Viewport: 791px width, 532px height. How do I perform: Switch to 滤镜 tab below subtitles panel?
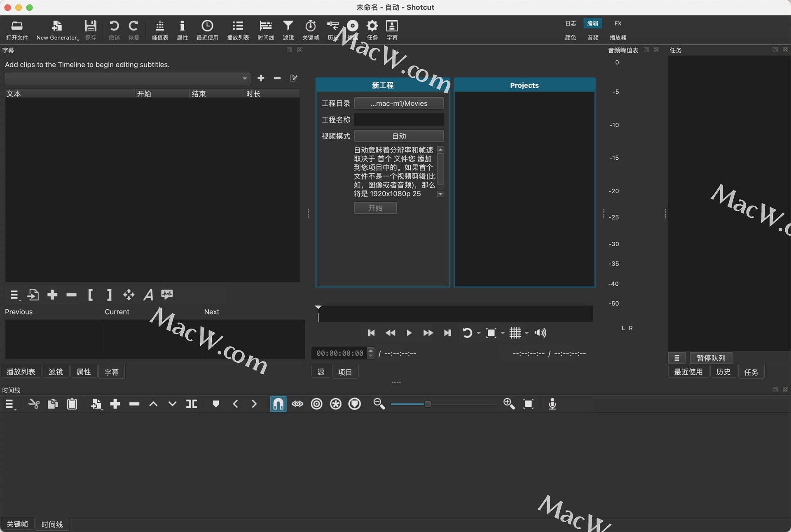click(x=56, y=372)
